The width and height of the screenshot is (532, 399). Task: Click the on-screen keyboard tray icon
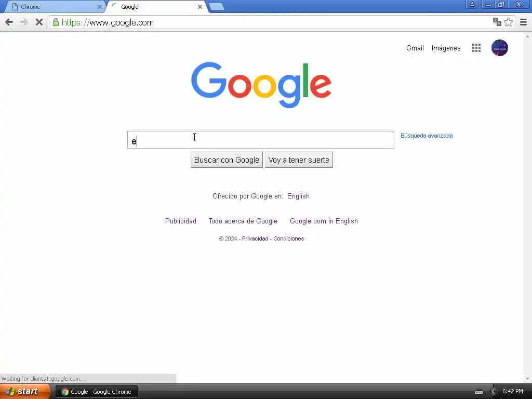point(478,392)
